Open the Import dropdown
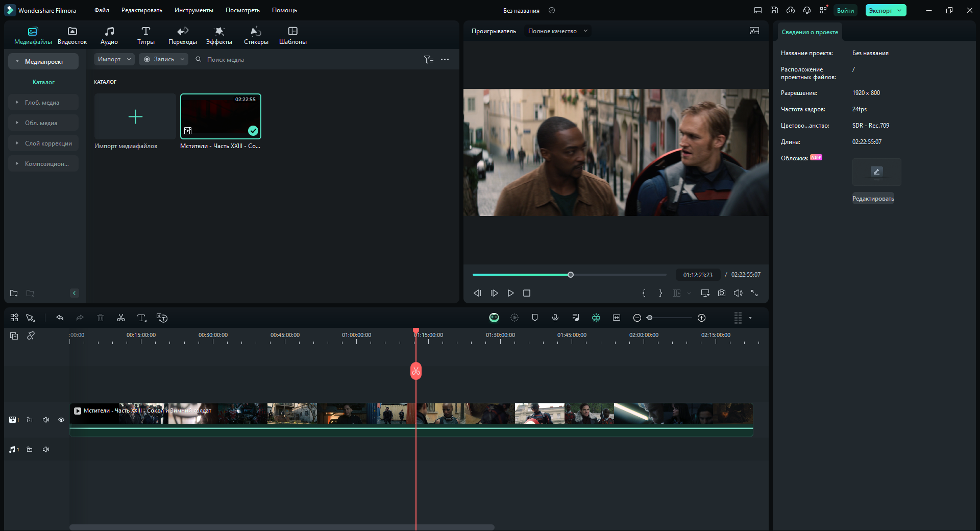The width and height of the screenshot is (980, 531). (x=114, y=59)
